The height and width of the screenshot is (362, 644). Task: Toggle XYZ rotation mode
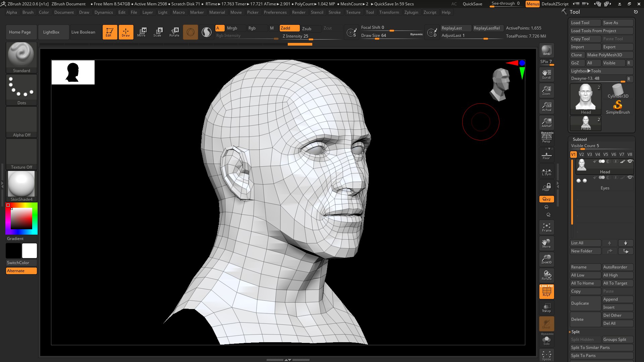coord(546,199)
